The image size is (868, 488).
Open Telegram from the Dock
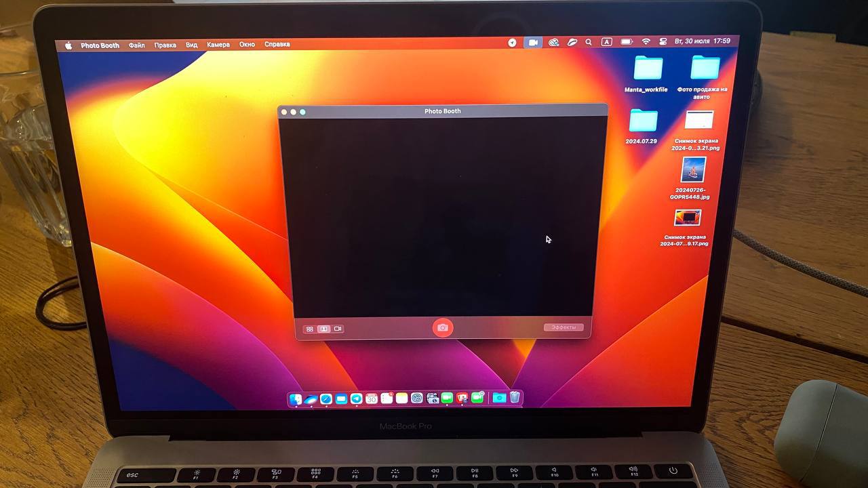click(356, 399)
